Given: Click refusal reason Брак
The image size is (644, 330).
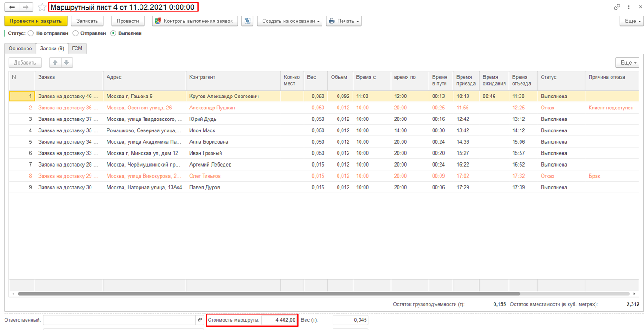Looking at the screenshot, I should coord(594,176).
